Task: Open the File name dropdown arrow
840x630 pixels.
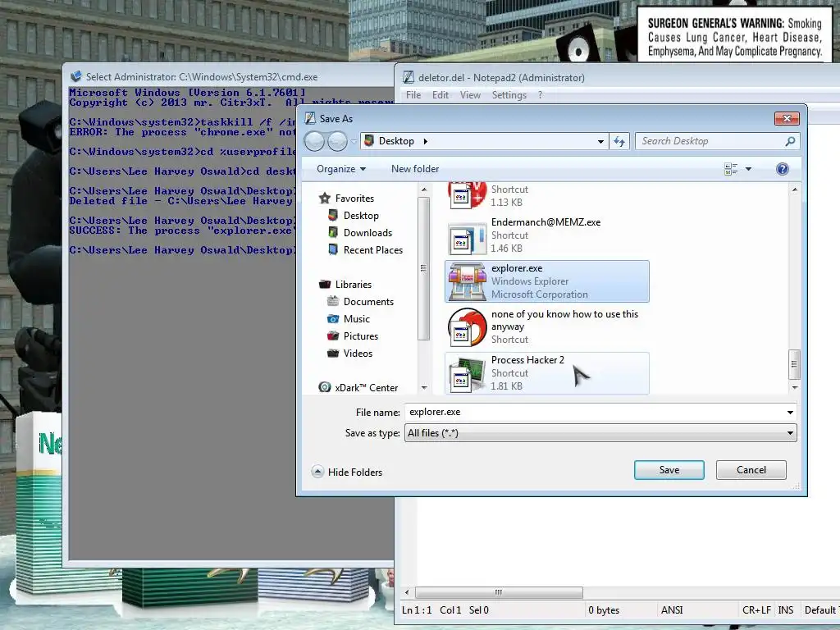Action: click(x=790, y=412)
